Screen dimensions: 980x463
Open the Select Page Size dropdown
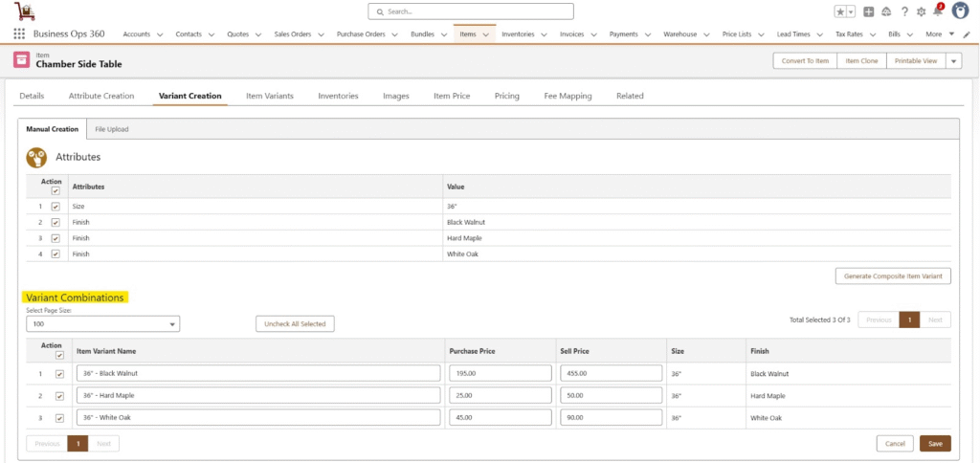[x=102, y=324]
